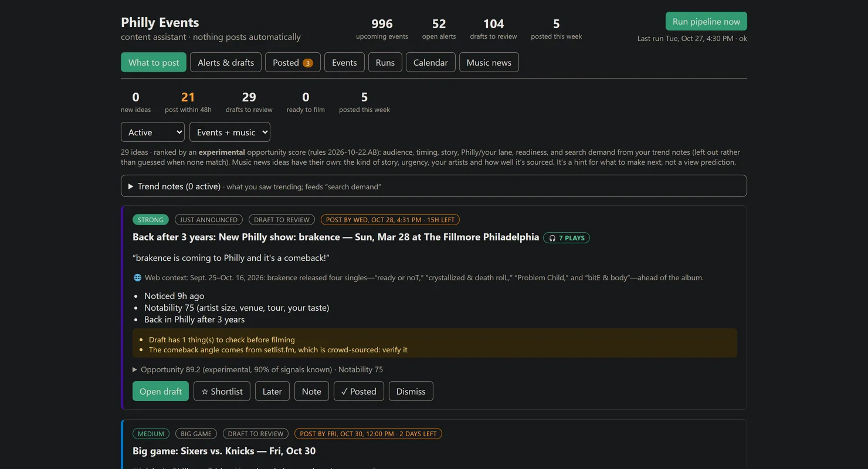Click the 104 drafts to review stat
868x469 pixels.
[493, 29]
